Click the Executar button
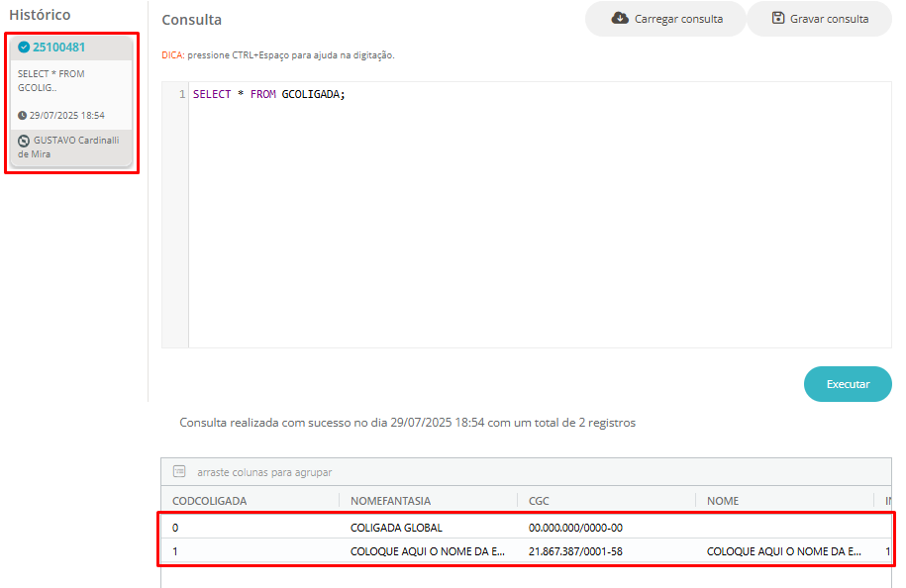 (848, 383)
